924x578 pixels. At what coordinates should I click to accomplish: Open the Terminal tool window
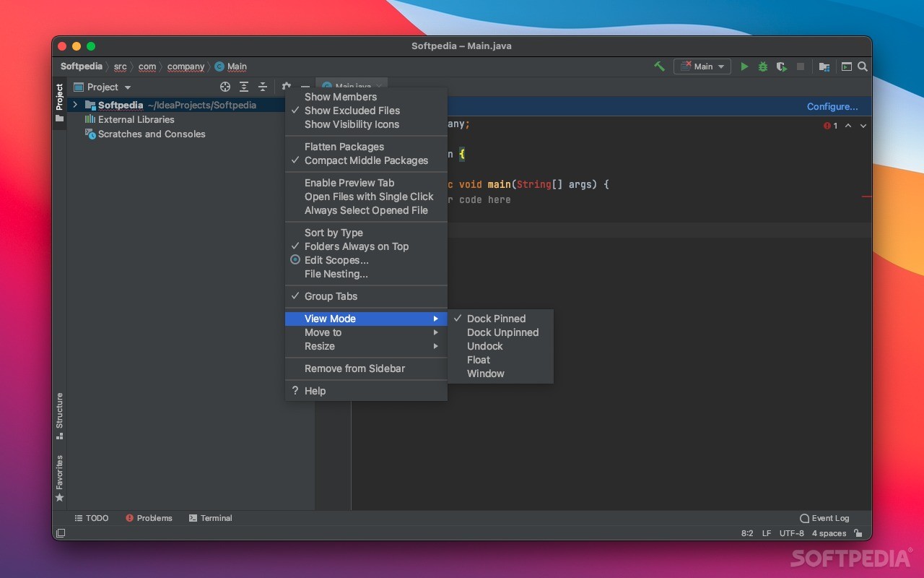[x=211, y=518]
